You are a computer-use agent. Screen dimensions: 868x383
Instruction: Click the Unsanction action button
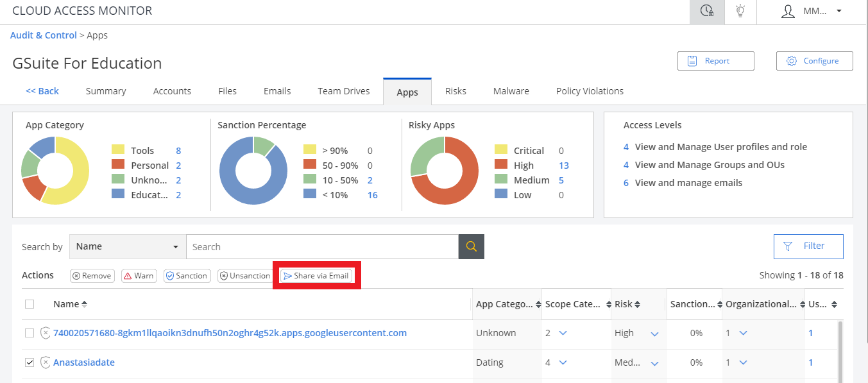click(x=245, y=276)
